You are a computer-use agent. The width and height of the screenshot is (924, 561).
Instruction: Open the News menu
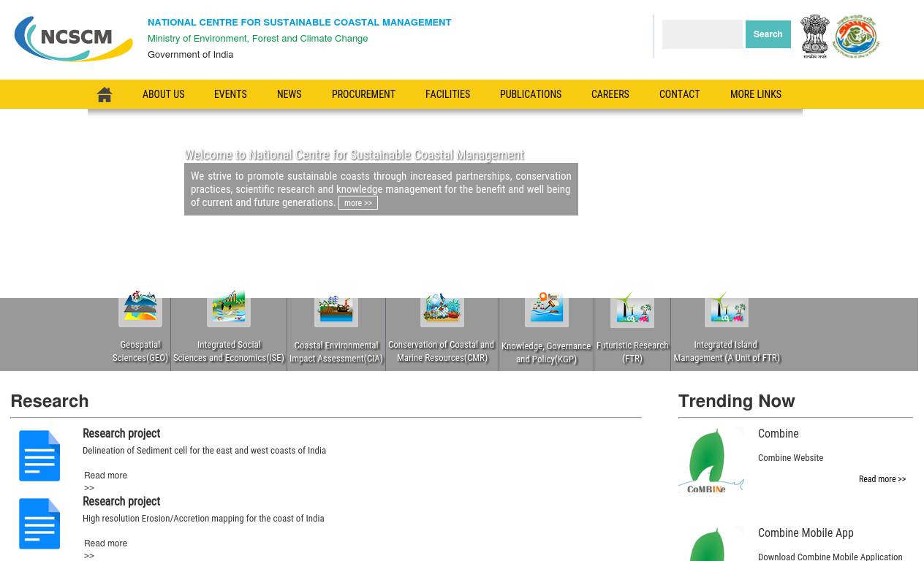click(x=289, y=94)
